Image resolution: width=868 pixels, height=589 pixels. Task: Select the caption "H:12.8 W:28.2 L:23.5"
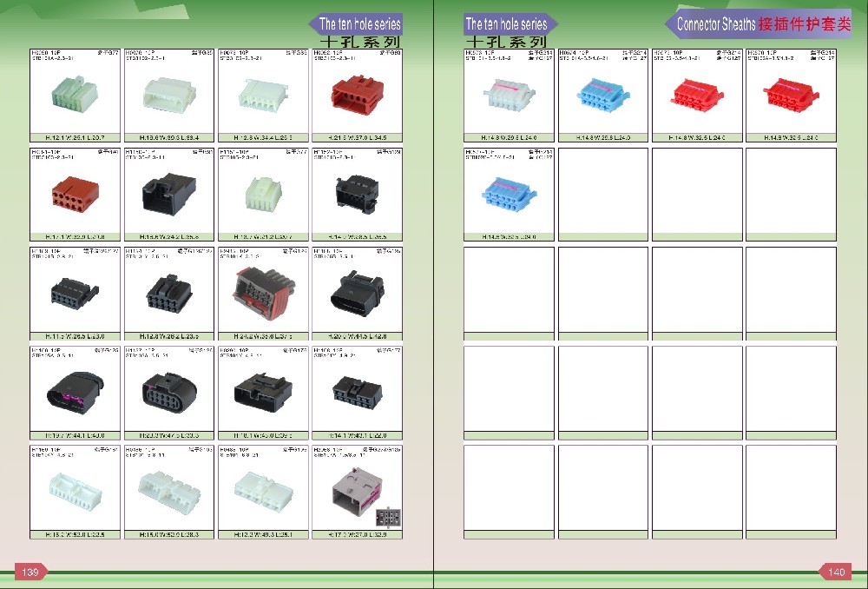pos(169,336)
